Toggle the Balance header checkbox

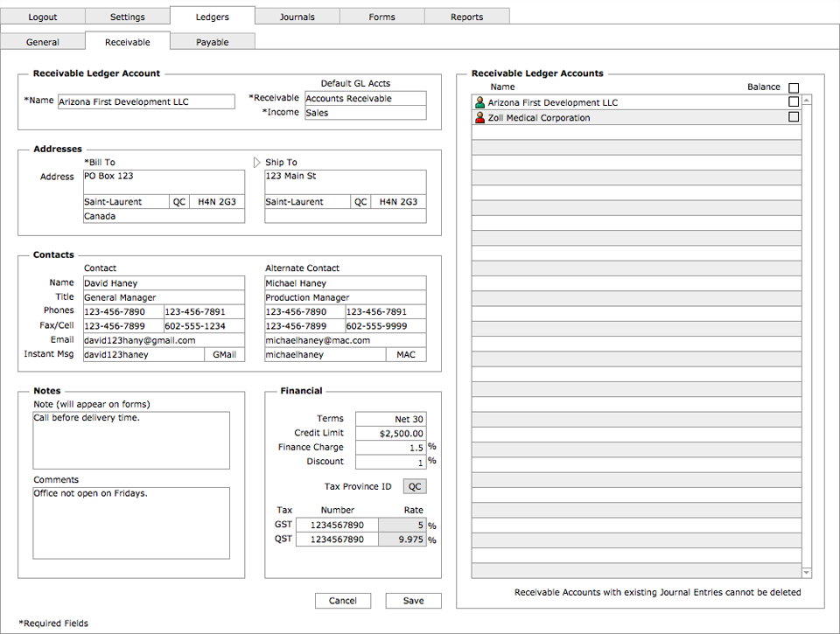click(794, 87)
